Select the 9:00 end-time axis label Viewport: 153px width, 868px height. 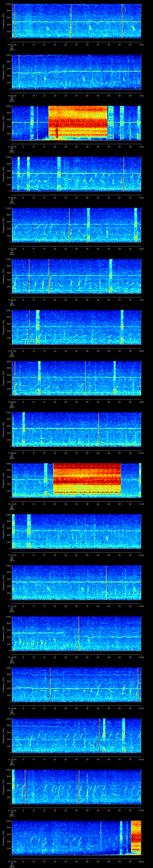(x=141, y=402)
